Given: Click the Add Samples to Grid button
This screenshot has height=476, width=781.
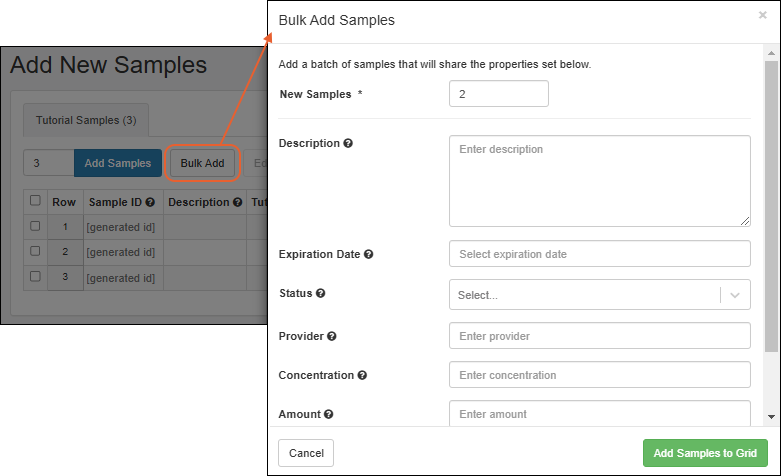Looking at the screenshot, I should (705, 453).
